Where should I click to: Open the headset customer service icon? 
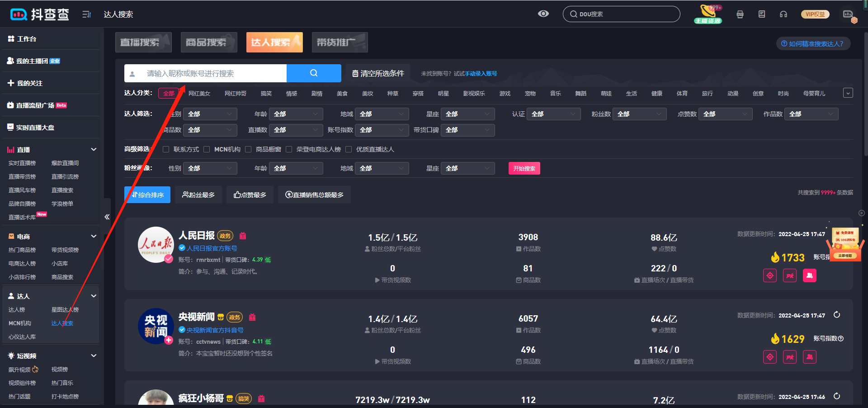[783, 14]
